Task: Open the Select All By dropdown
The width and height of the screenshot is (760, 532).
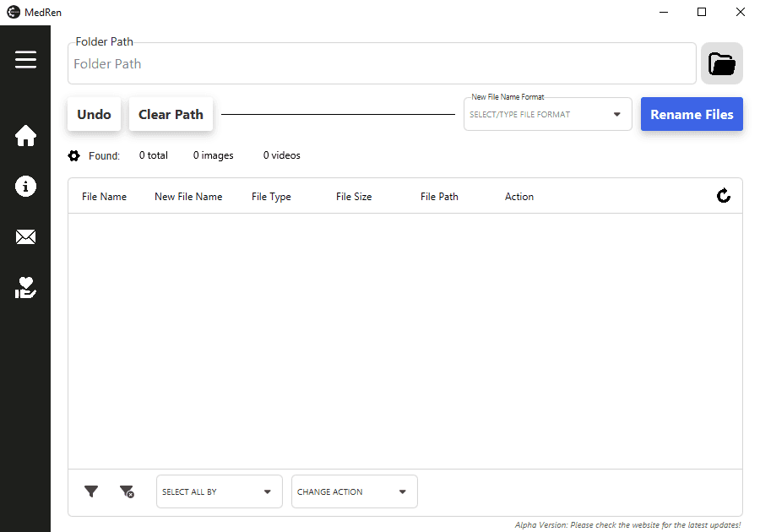Action: pos(219,491)
